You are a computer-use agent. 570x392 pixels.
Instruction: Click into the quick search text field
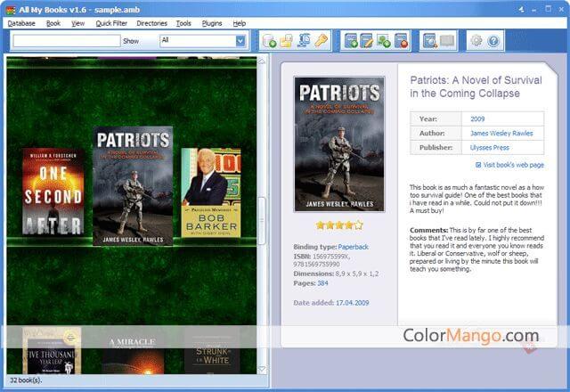click(67, 41)
